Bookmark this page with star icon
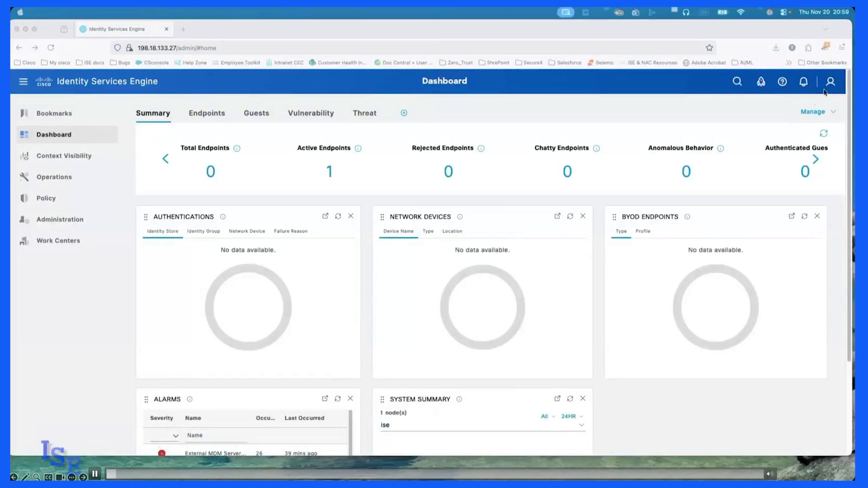This screenshot has width=868, height=488. tap(709, 48)
